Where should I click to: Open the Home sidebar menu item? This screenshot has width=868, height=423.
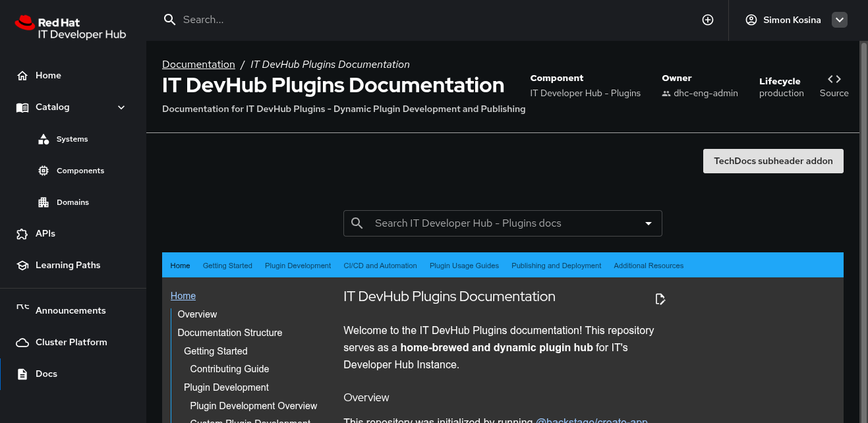coord(73,76)
